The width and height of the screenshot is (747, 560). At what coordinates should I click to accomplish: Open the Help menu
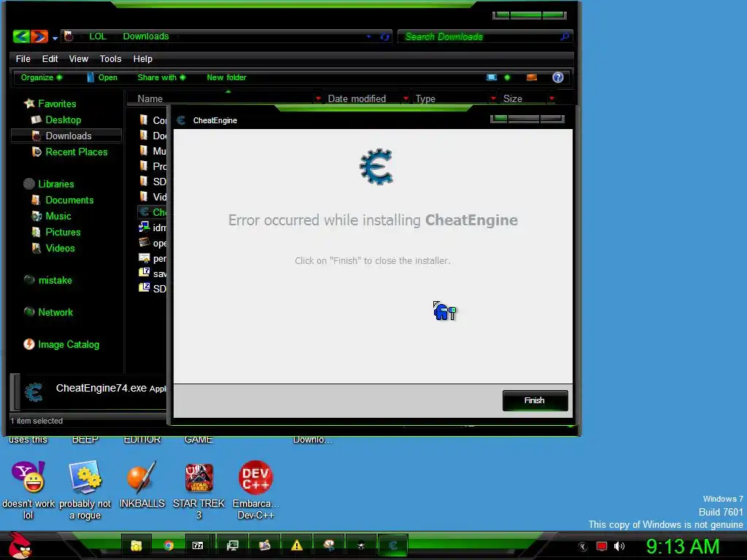(x=142, y=58)
